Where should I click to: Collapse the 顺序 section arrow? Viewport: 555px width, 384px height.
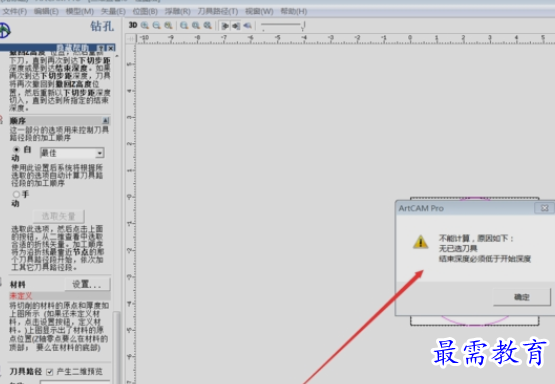105,120
